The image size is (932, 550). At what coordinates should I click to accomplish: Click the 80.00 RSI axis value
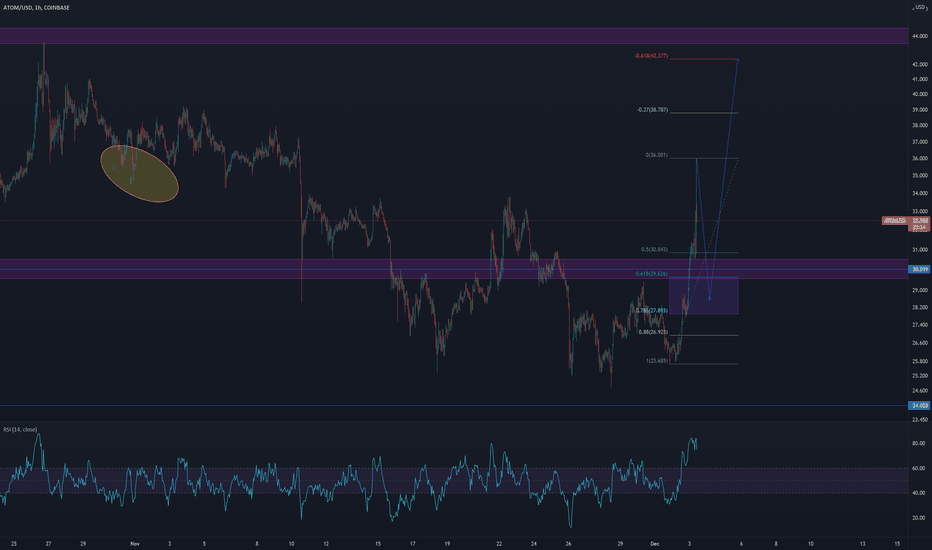coord(918,444)
